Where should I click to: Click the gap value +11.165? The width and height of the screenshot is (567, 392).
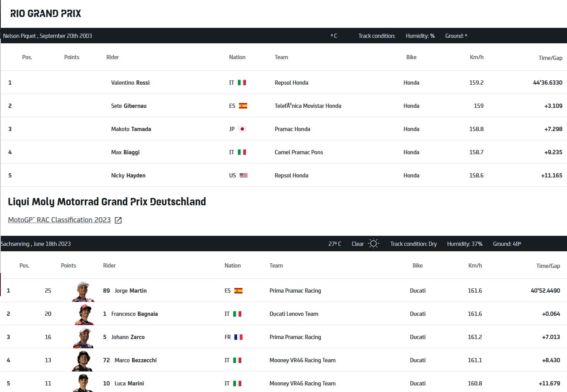click(x=552, y=176)
